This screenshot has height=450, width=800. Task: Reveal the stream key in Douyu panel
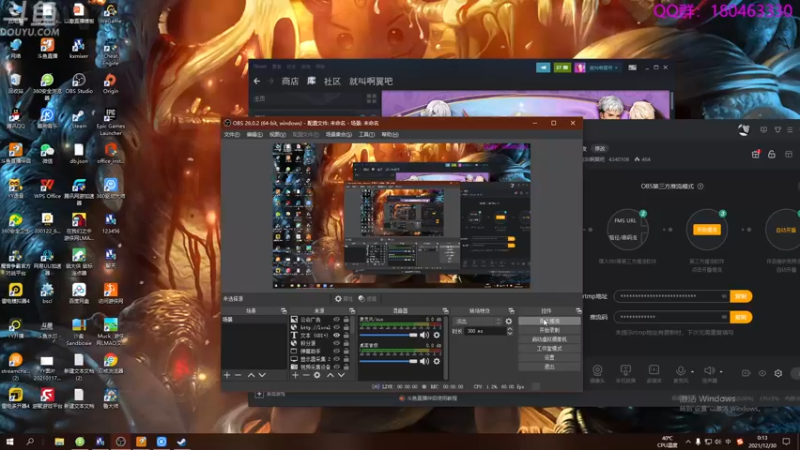[724, 317]
